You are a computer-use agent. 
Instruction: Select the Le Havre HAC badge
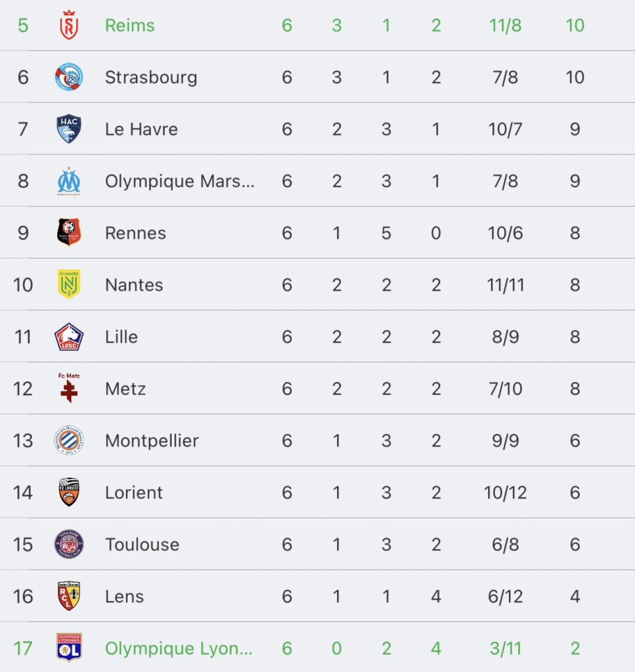pyautogui.click(x=69, y=129)
